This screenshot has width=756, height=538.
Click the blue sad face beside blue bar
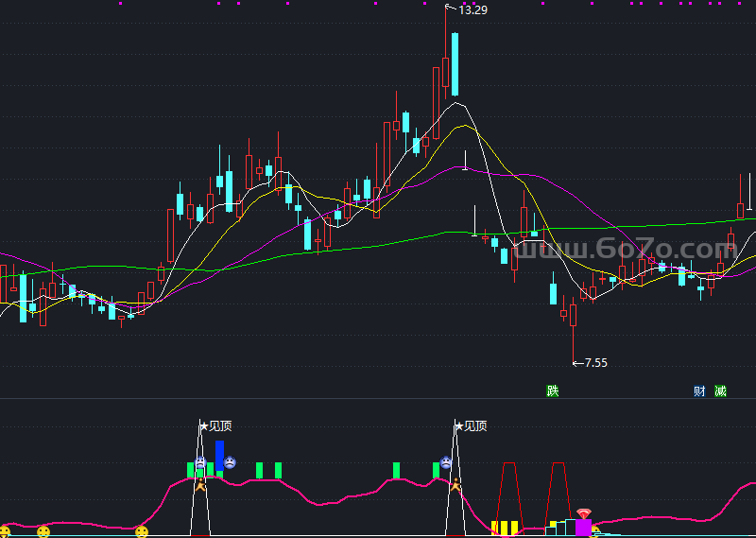pos(230,463)
